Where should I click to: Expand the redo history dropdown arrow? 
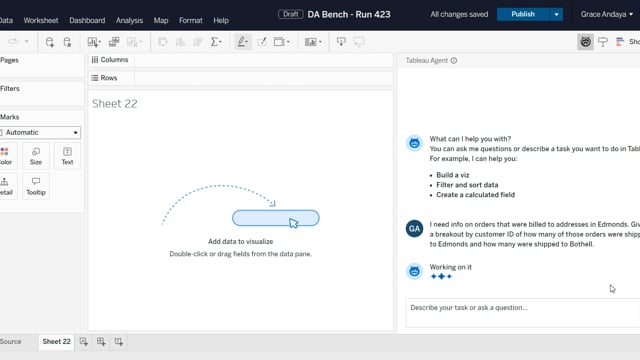27,42
